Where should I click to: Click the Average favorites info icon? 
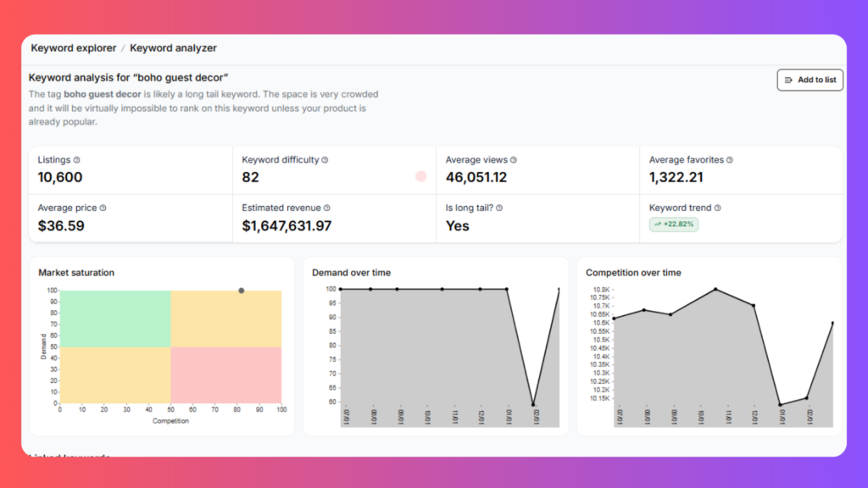point(730,160)
